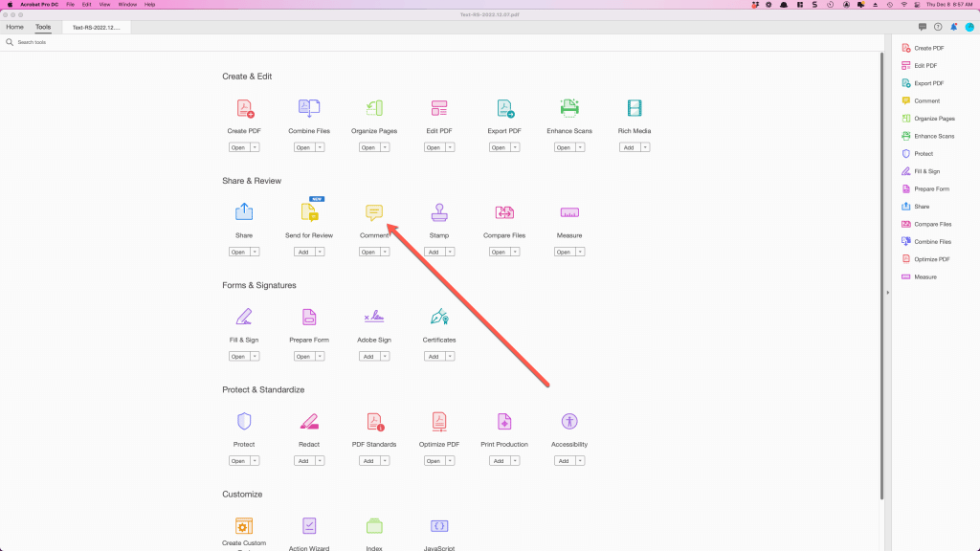Expand dropdown arrow beside Certificates Add
The width and height of the screenshot is (980, 551).
pos(450,356)
